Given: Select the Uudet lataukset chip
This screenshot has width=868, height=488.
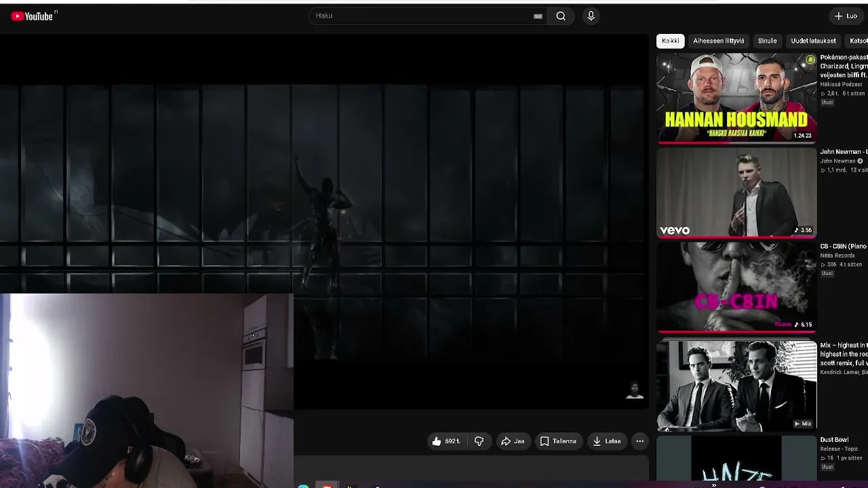Looking at the screenshot, I should (813, 41).
